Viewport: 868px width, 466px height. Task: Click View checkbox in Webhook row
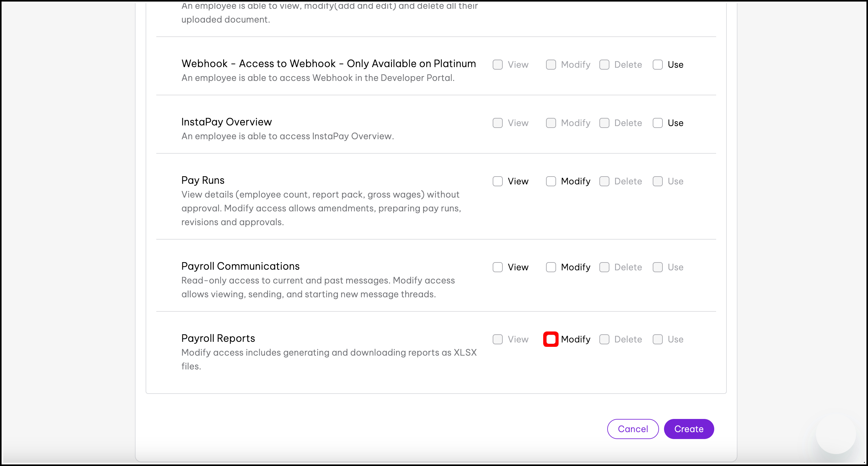tap(497, 65)
